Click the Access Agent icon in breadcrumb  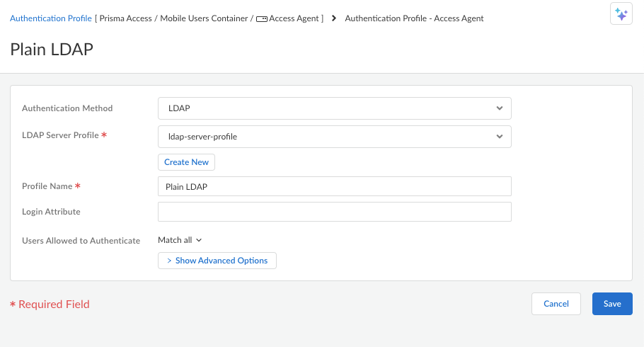(x=262, y=19)
